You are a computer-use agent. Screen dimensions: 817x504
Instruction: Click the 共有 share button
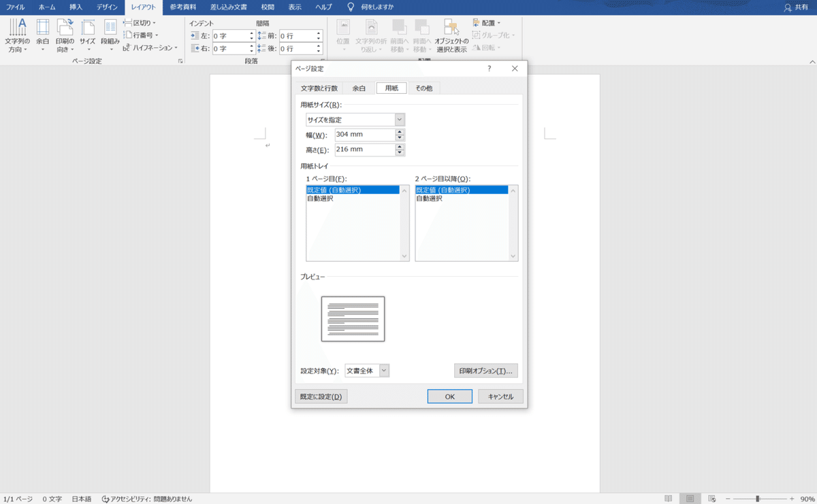797,7
